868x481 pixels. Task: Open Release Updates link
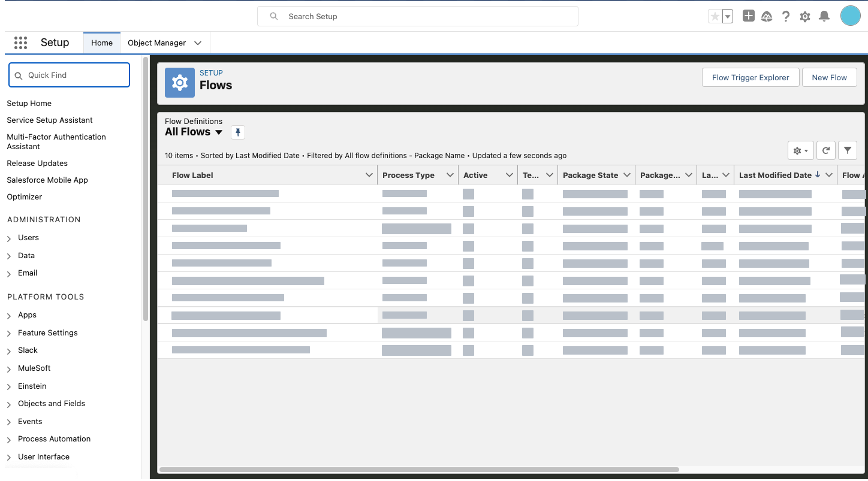pyautogui.click(x=37, y=164)
